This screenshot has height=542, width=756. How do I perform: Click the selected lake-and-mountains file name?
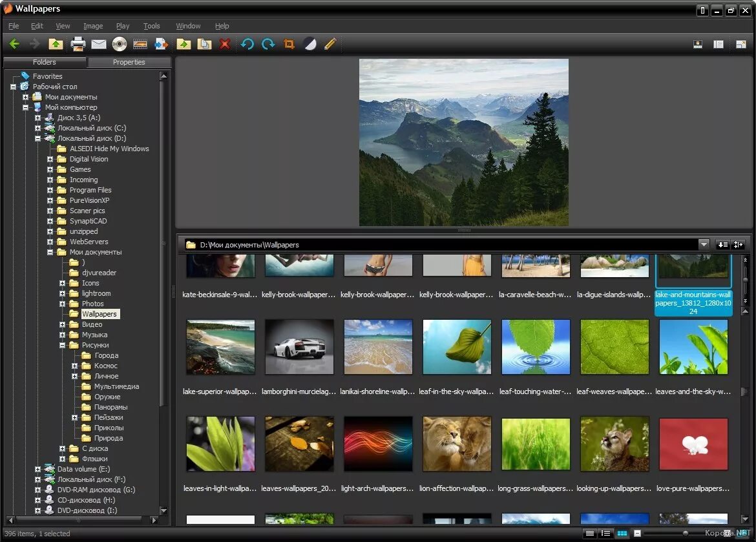693,303
